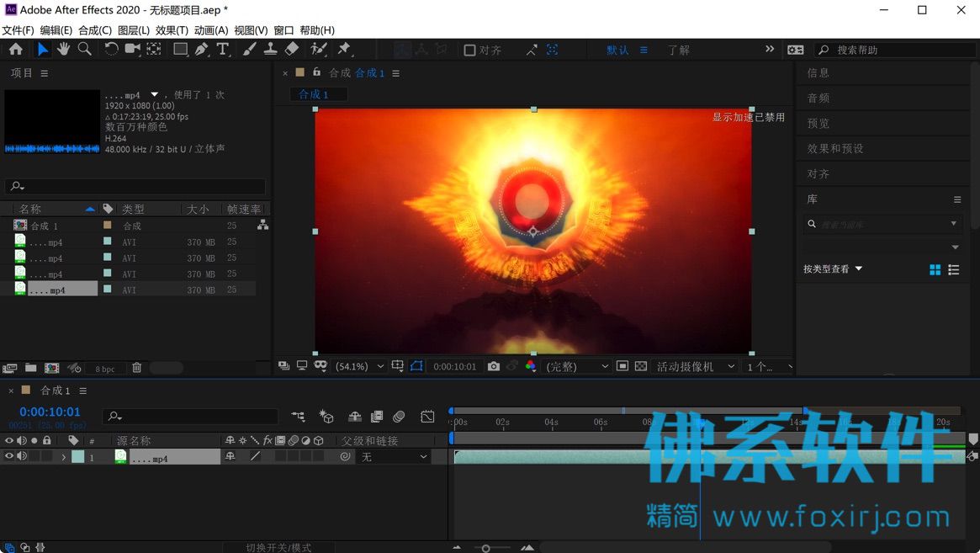Viewport: 980px width, 553px height.
Task: Create new folder in Project panel
Action: [30, 368]
